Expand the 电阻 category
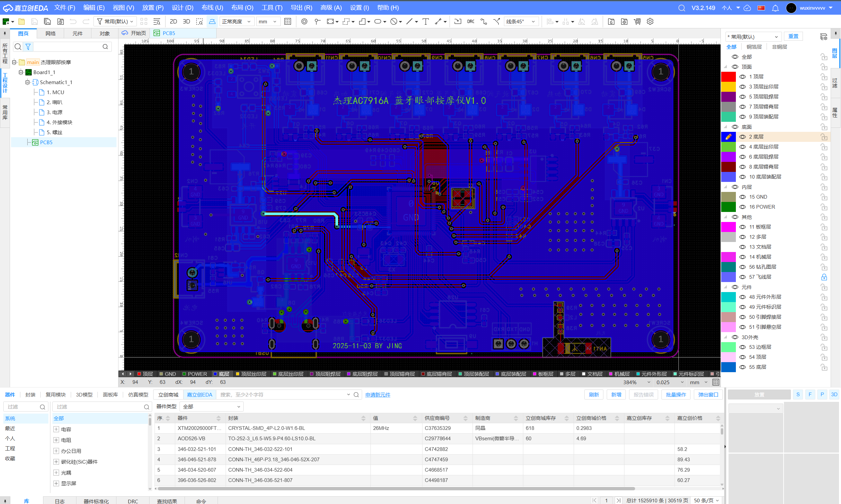841x504 pixels. (x=56, y=440)
